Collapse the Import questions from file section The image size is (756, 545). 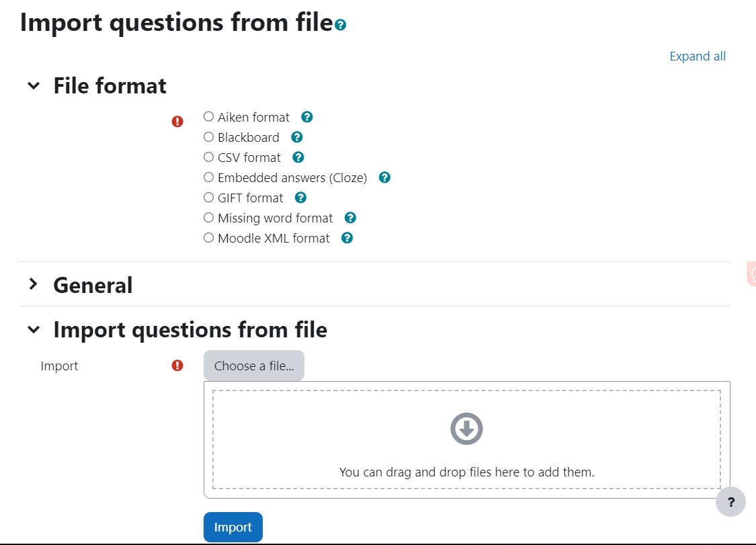(x=34, y=329)
